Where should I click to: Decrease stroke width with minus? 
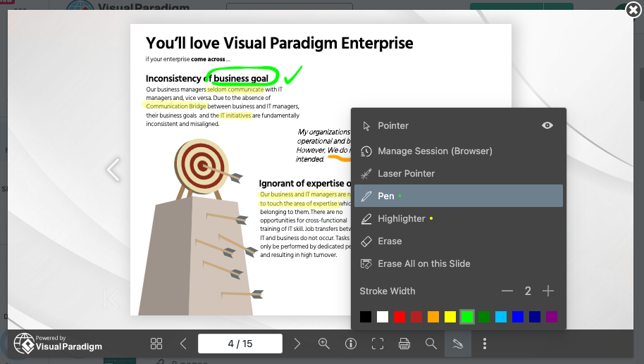pos(507,291)
